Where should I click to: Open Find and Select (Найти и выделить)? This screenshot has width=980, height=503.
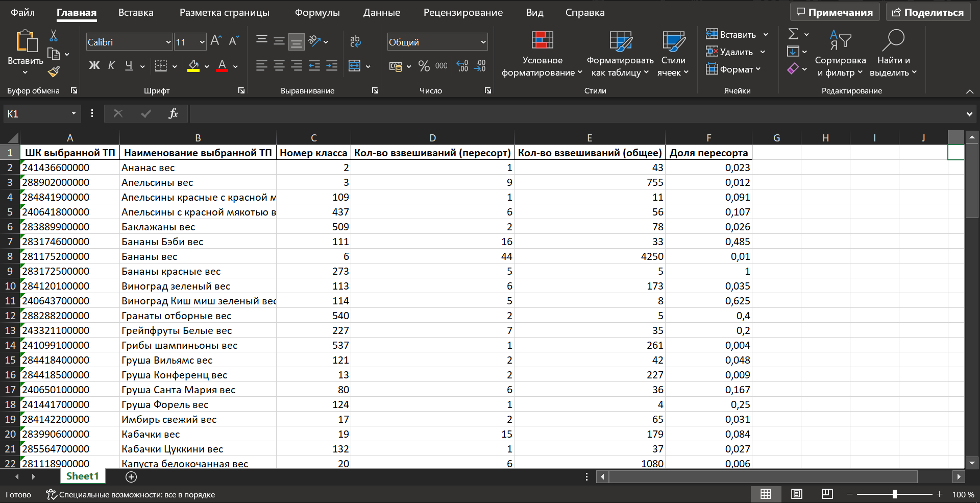point(893,53)
